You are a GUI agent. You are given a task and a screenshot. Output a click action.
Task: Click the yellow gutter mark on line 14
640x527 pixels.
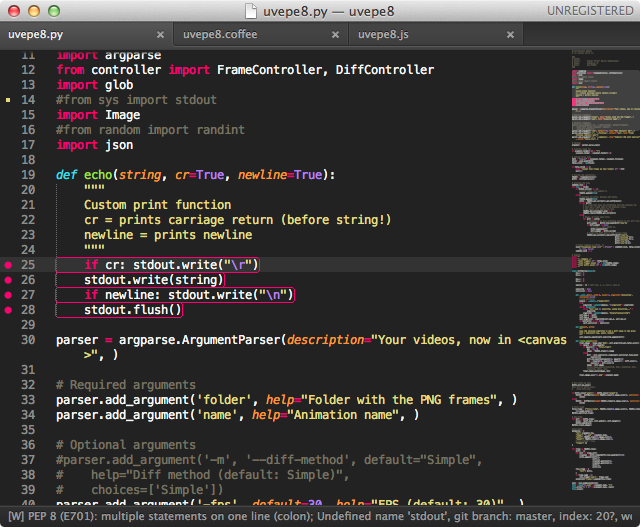point(8,100)
